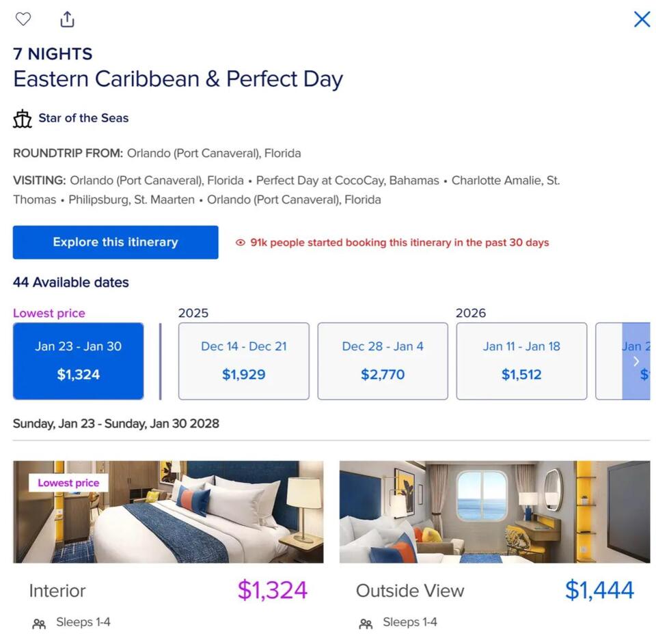Select the Jan 23 - Jan 30 lowest price sailing
The image size is (656, 644).
click(x=78, y=361)
